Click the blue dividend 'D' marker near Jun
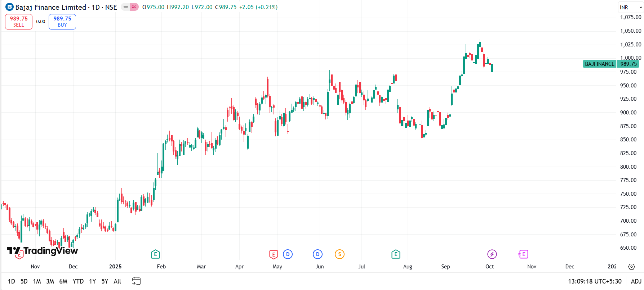The height and width of the screenshot is (290, 644). 317,254
